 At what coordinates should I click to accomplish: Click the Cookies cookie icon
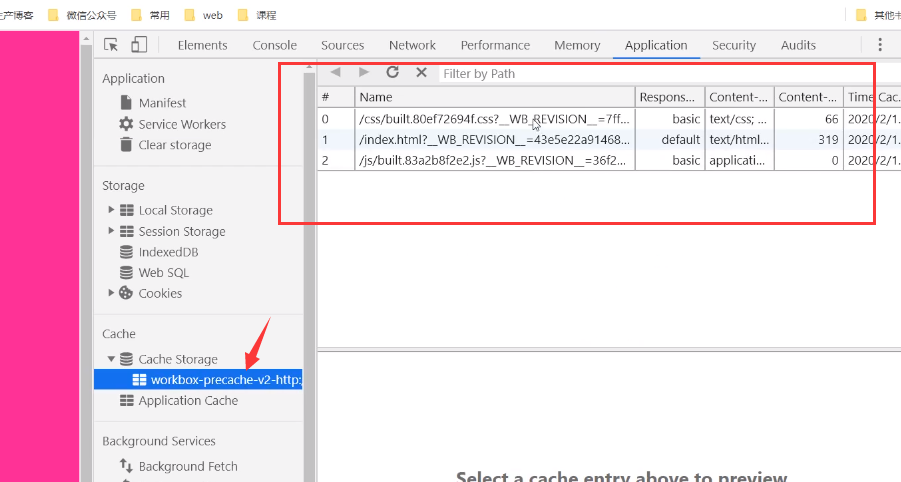[x=126, y=293]
